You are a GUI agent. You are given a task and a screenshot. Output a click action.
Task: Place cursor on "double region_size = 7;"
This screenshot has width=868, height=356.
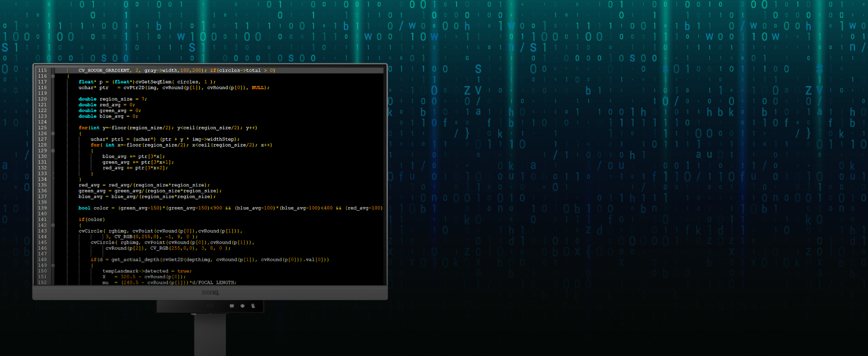[112, 99]
